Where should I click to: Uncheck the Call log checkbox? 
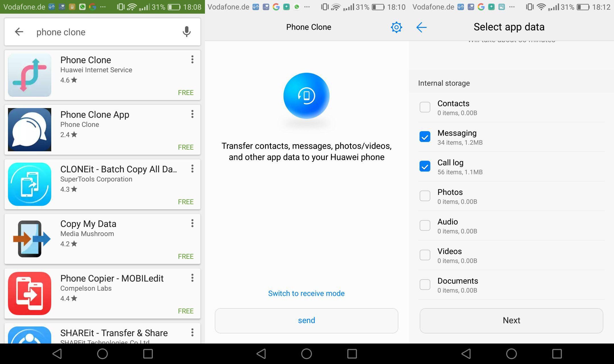(425, 166)
